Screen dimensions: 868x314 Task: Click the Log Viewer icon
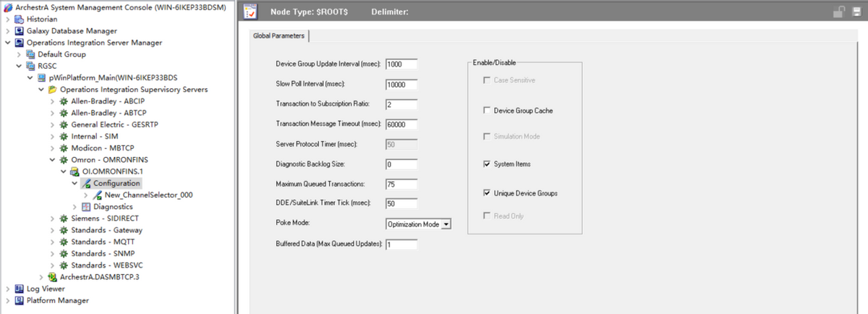pyautogui.click(x=20, y=289)
